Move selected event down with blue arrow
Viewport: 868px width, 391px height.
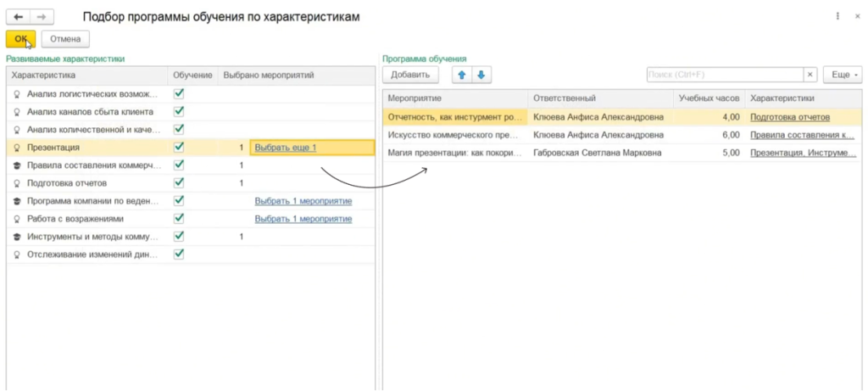[x=481, y=75]
